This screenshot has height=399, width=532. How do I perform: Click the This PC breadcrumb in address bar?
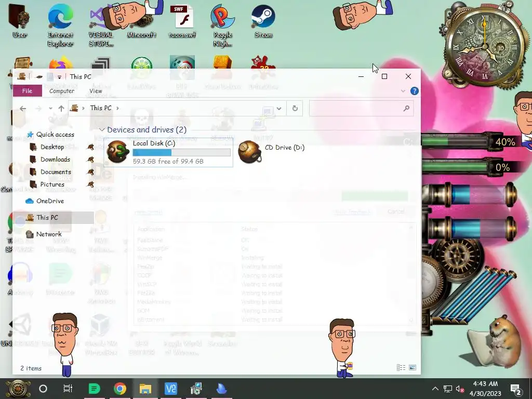click(101, 108)
